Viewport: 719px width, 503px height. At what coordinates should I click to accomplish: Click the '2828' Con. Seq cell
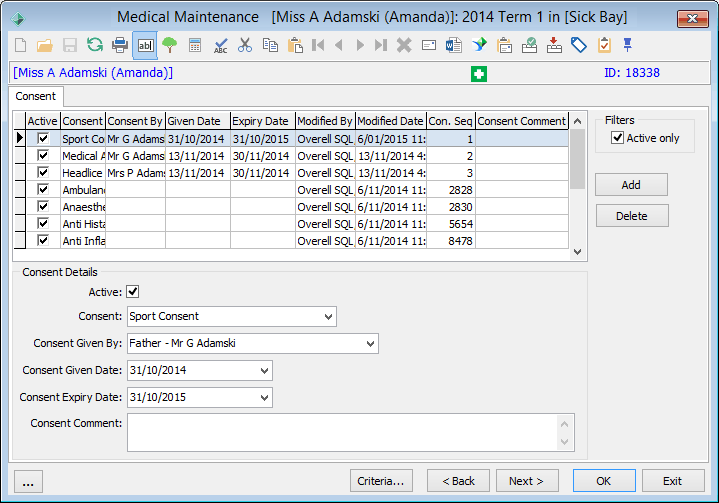tap(451, 190)
